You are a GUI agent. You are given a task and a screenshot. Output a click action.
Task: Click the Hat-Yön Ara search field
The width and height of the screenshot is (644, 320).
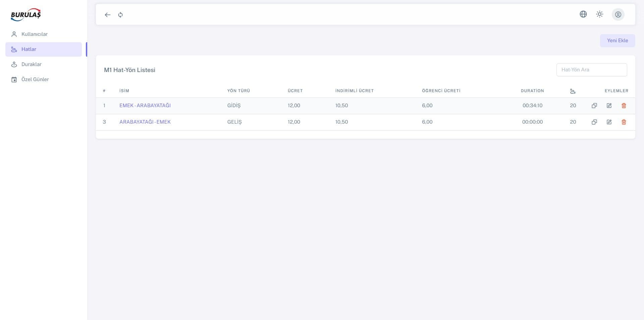click(x=591, y=70)
